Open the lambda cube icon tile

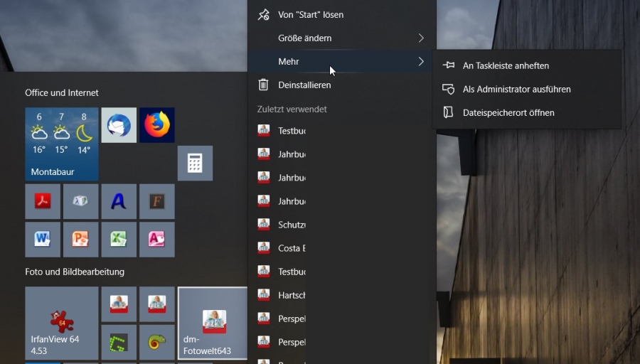coord(81,201)
